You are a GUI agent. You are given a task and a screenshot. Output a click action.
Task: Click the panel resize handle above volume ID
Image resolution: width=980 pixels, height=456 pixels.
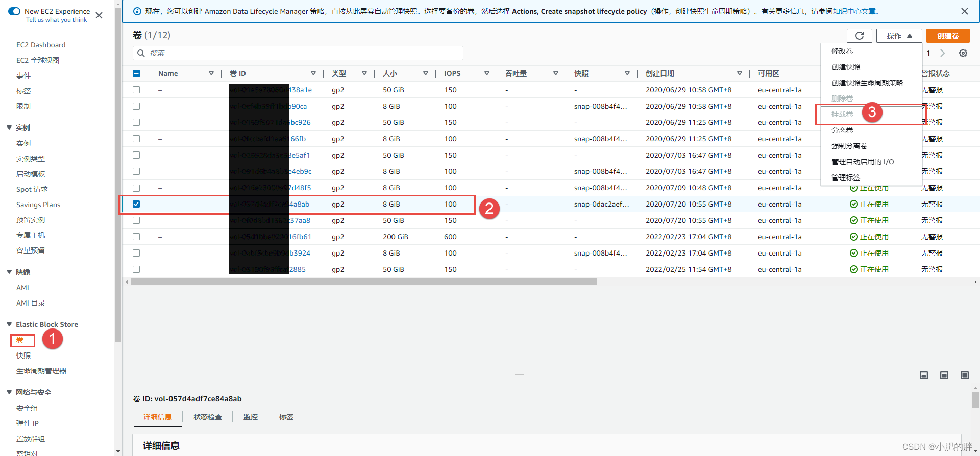click(x=520, y=374)
